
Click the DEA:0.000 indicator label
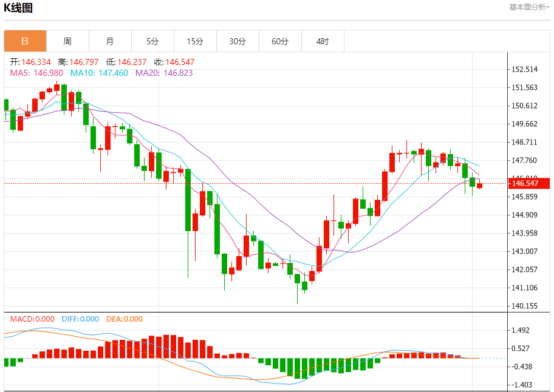tap(125, 319)
